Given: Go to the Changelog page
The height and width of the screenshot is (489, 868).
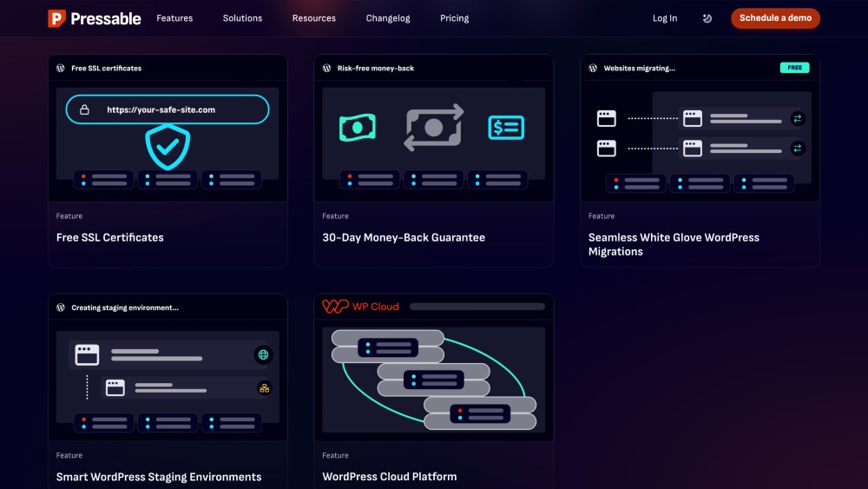Looking at the screenshot, I should pos(388,18).
